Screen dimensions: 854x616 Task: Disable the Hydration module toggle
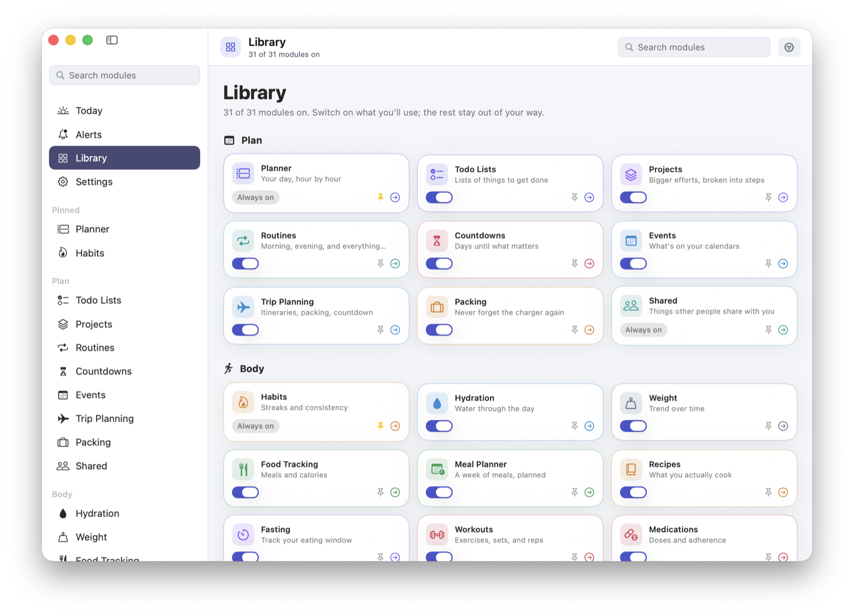click(x=439, y=426)
